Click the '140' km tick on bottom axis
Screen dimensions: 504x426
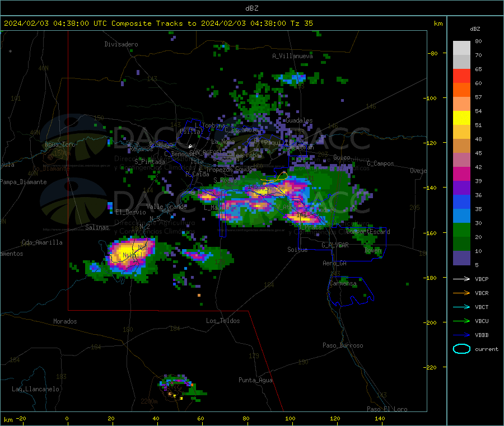coord(380,418)
